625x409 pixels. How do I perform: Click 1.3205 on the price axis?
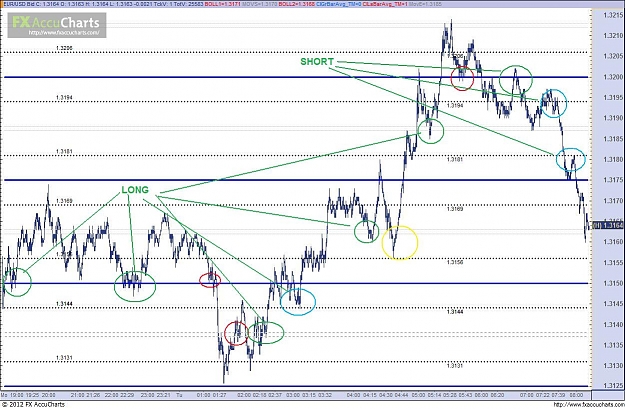click(x=613, y=57)
